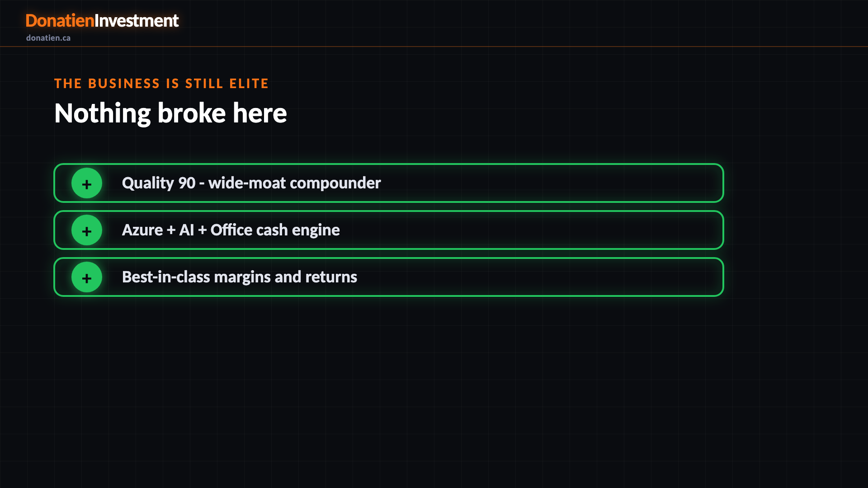This screenshot has width=868, height=488.
Task: Click THE BUSINESS IS STILL ELITE subtitle
Action: click(161, 84)
